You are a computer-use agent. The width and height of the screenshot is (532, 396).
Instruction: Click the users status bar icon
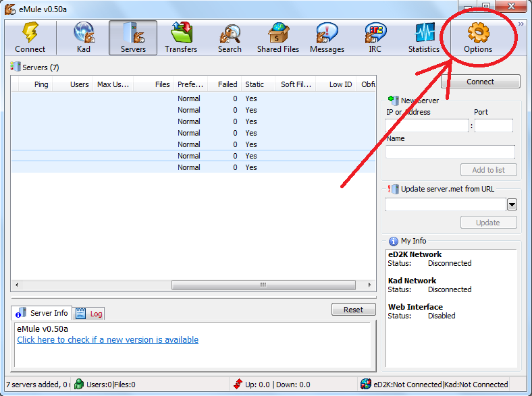click(x=79, y=384)
